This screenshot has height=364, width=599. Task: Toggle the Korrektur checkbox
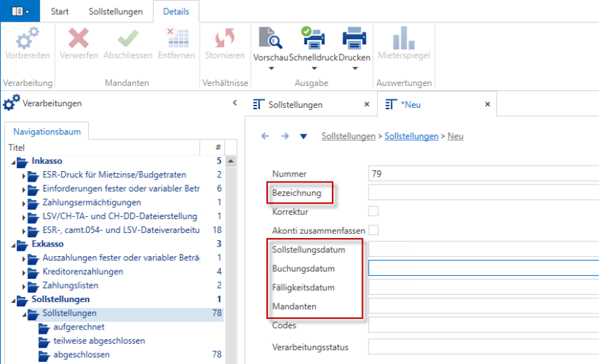click(373, 211)
